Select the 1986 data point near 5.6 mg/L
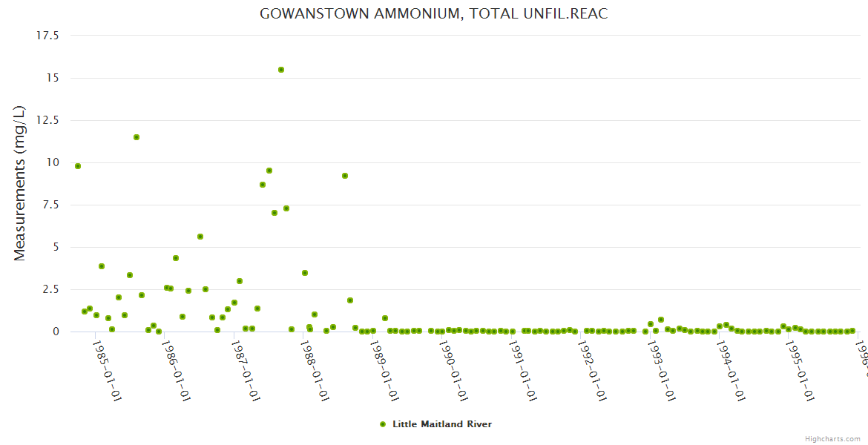This screenshot has width=868, height=445. (x=200, y=237)
